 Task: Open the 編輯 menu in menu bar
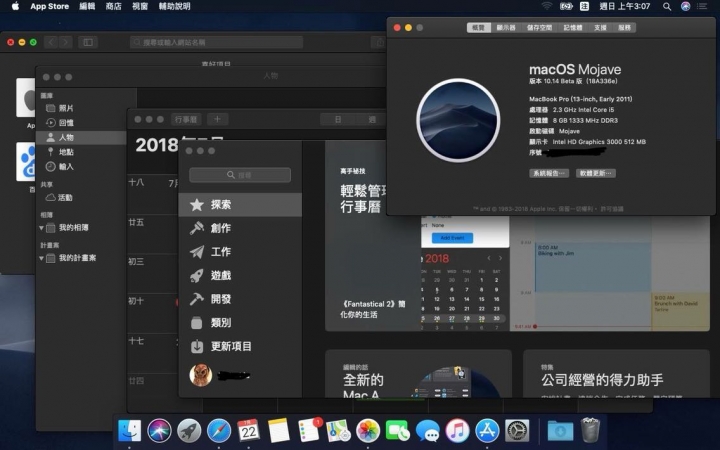coord(87,6)
